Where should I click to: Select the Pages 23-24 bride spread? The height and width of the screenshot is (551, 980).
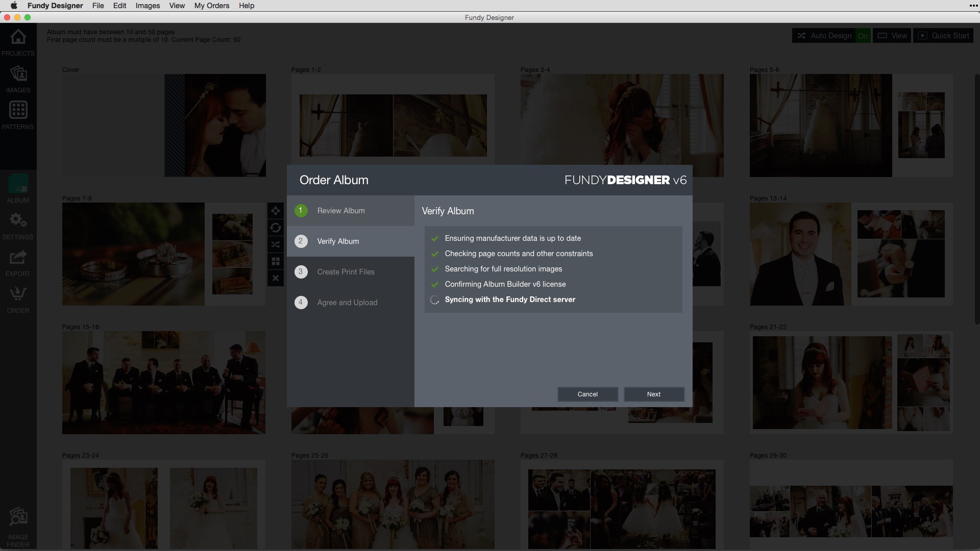pos(164,504)
